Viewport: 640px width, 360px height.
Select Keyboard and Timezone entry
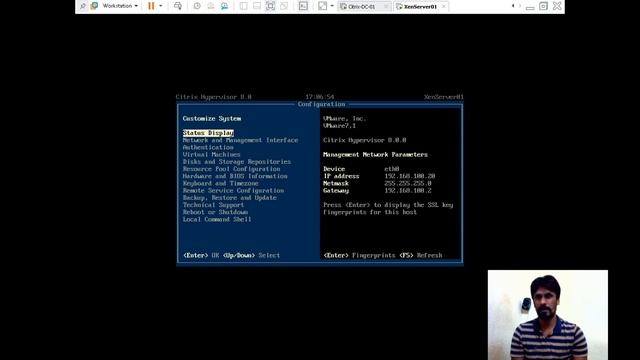click(220, 183)
